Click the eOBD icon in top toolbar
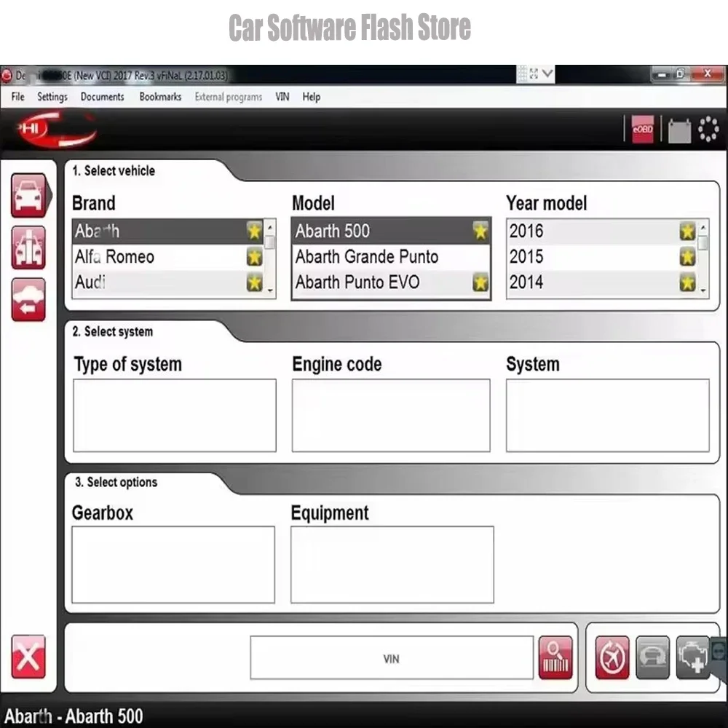Screen dimensions: 728x728 tap(643, 129)
